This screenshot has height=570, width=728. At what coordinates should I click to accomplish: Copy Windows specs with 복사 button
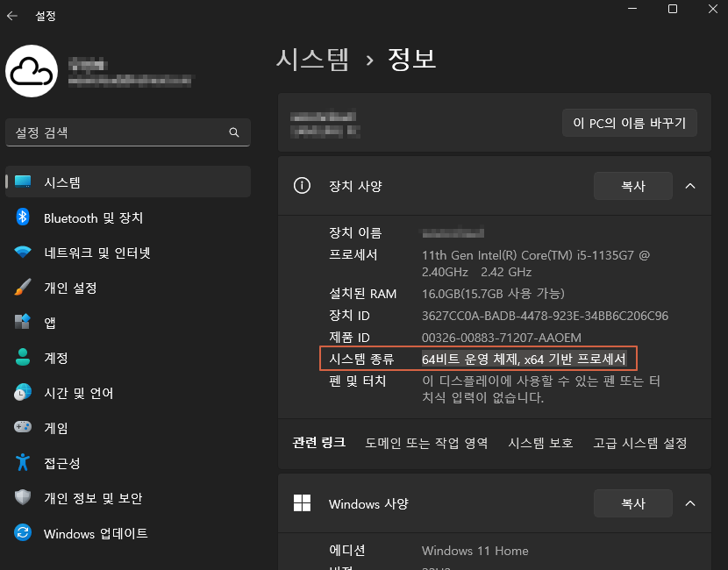click(632, 503)
